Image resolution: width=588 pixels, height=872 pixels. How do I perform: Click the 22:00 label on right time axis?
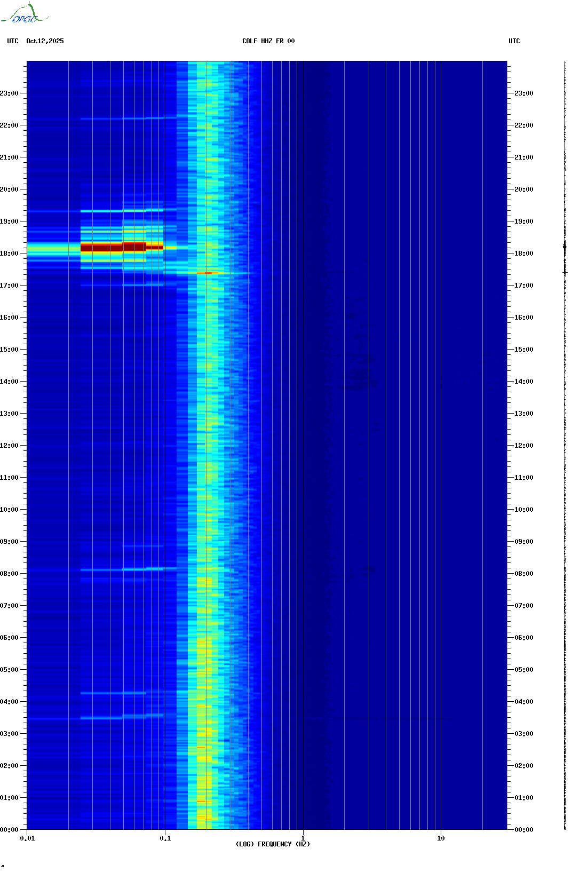tap(524, 125)
